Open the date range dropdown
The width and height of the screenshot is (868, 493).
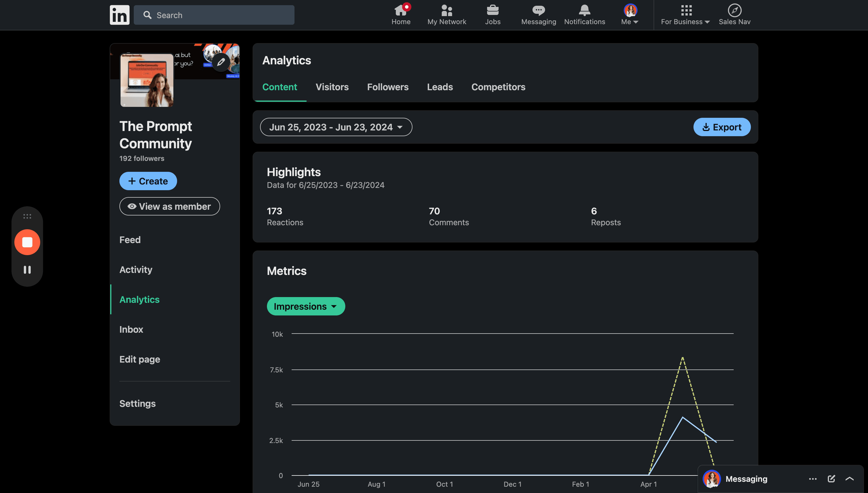[x=336, y=127]
